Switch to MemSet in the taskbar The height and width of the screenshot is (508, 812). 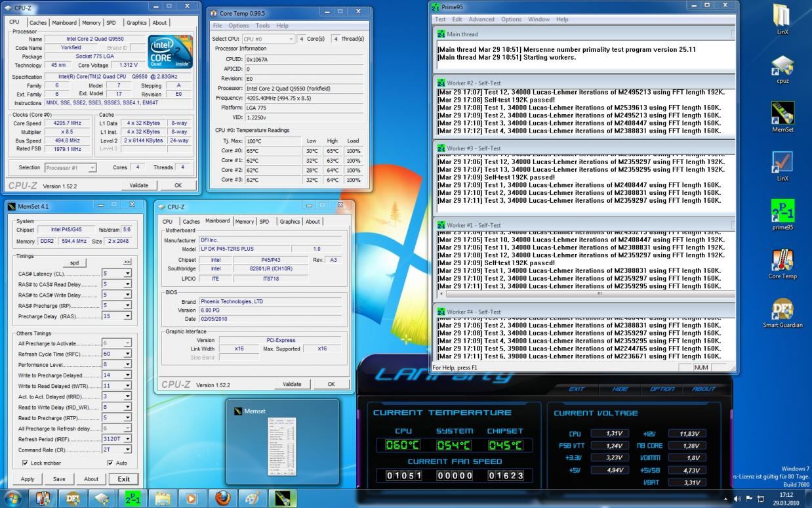tap(283, 498)
